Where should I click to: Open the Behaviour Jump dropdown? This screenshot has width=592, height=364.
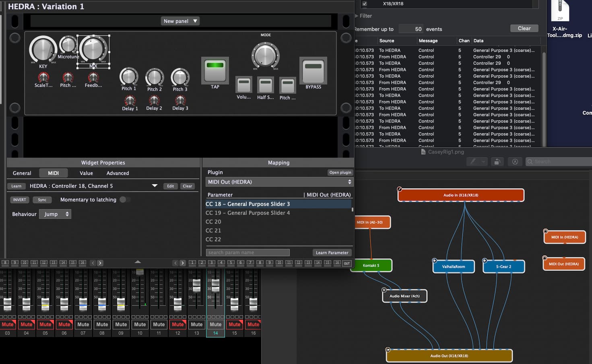55,214
